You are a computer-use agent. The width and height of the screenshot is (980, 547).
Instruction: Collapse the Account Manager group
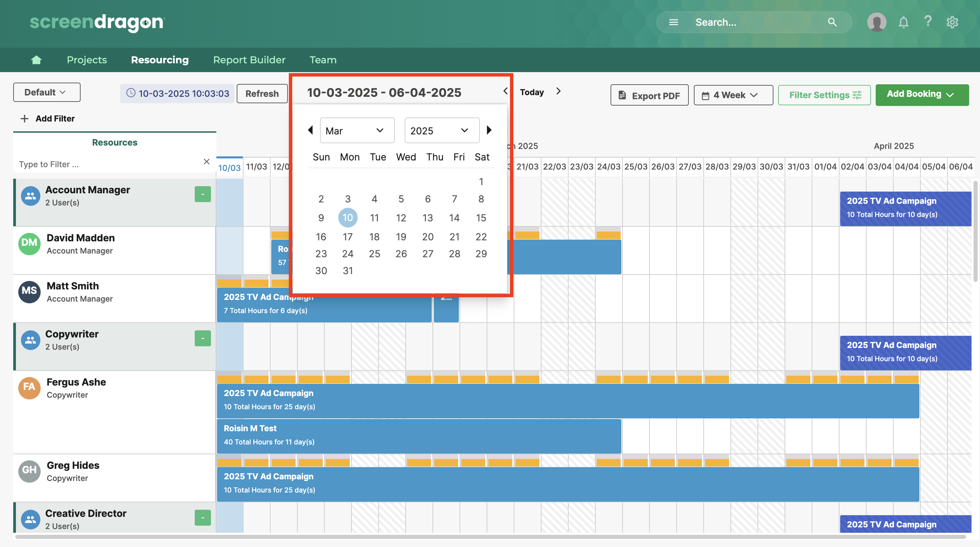coord(203,194)
